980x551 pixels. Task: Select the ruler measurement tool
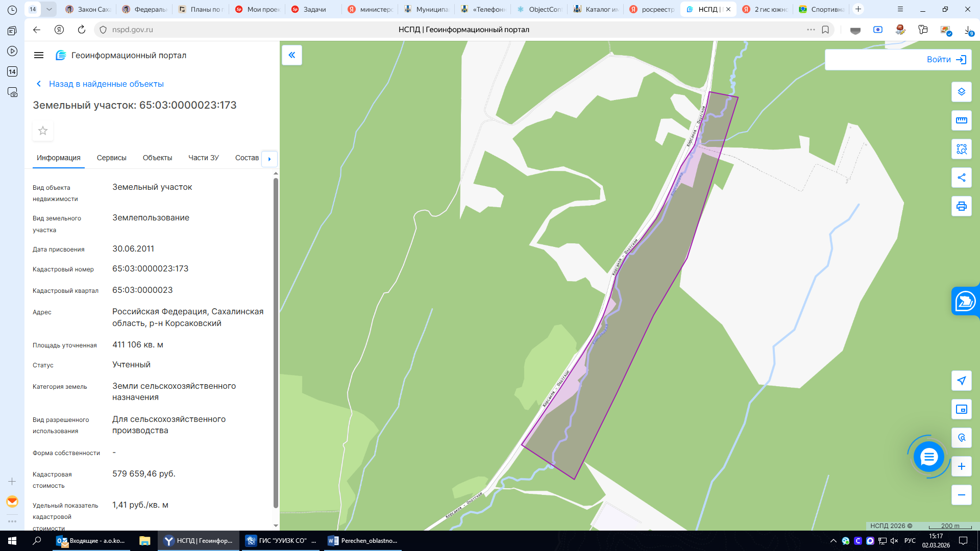(x=961, y=120)
